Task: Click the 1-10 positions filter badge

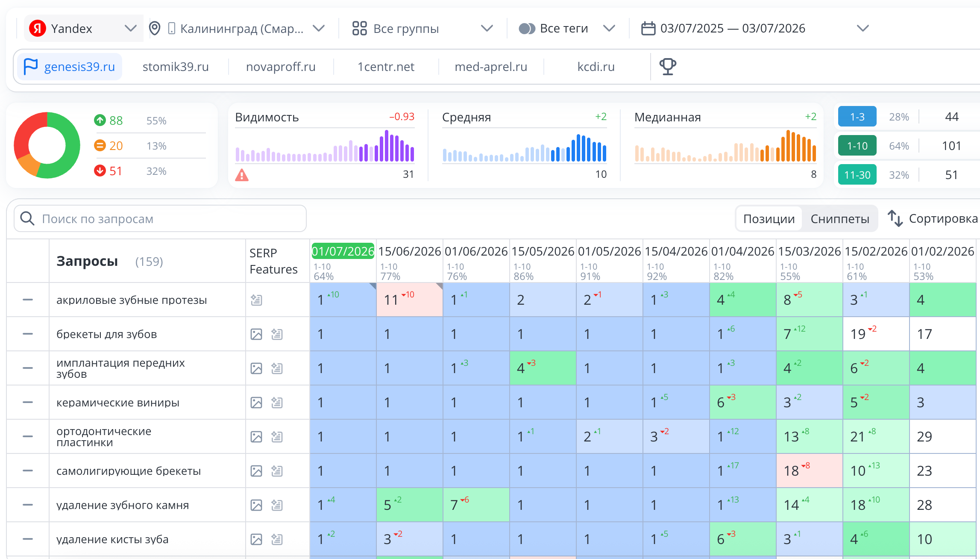Action: click(x=857, y=146)
